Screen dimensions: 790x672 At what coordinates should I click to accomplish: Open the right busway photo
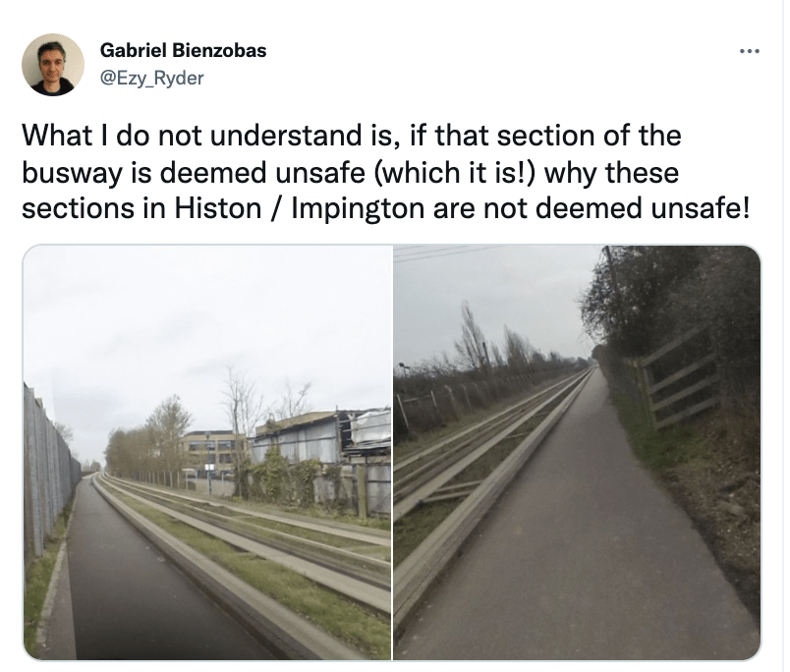(577, 452)
